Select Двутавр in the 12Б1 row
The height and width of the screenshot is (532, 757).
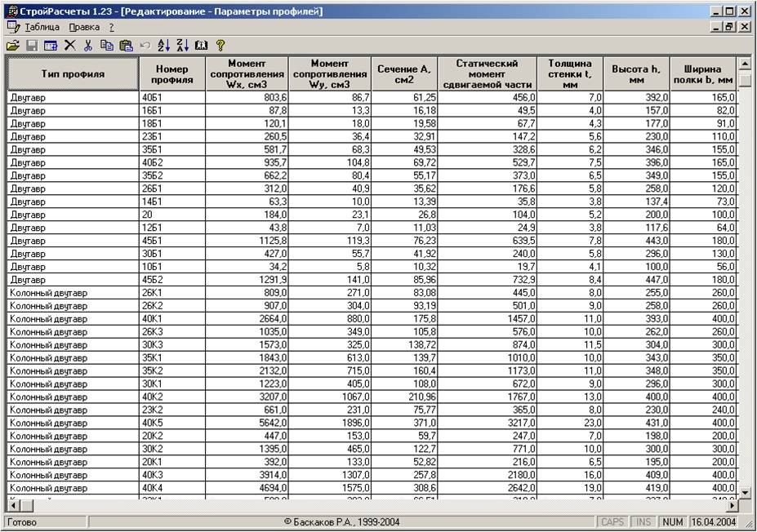pyautogui.click(x=73, y=228)
